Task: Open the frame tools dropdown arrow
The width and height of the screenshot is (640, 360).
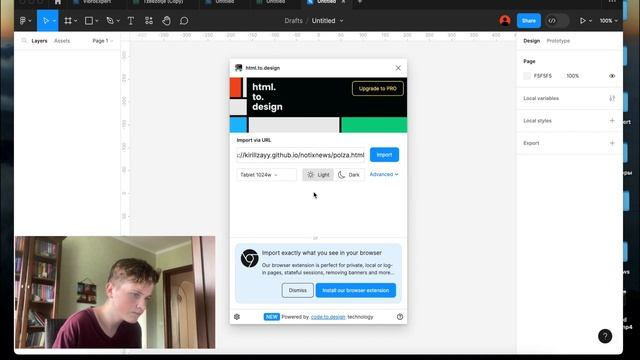Action: coord(76,21)
